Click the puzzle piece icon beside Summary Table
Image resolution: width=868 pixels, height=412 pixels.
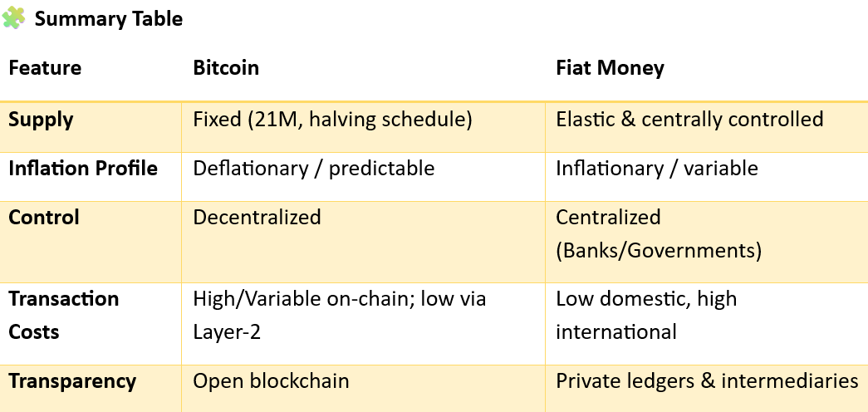13,18
